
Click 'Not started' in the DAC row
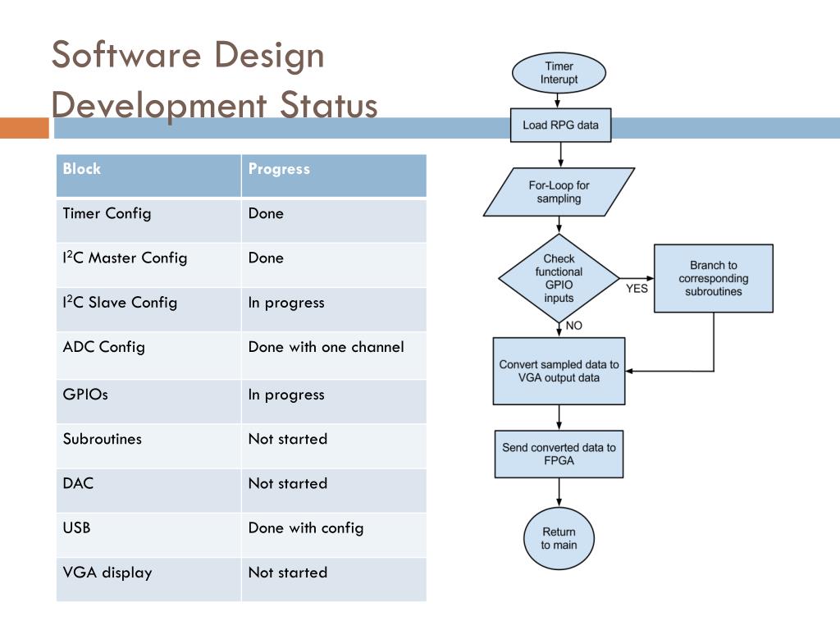pyautogui.click(x=334, y=491)
